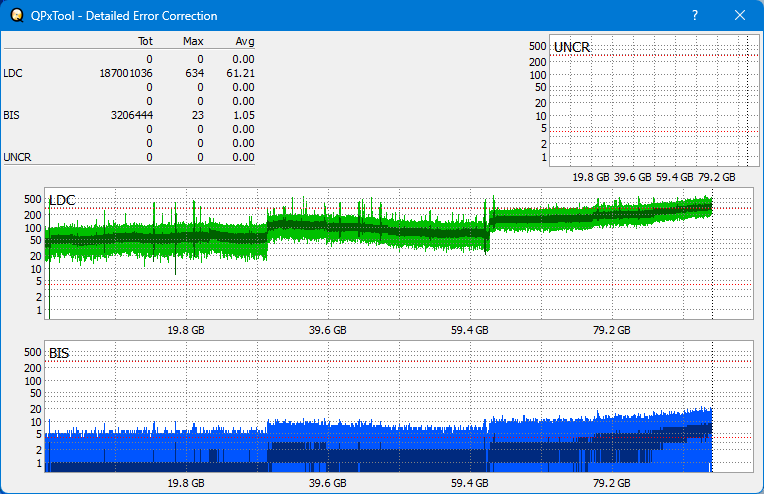Select the Max column header
The width and height of the screenshot is (764, 494).
[193, 41]
